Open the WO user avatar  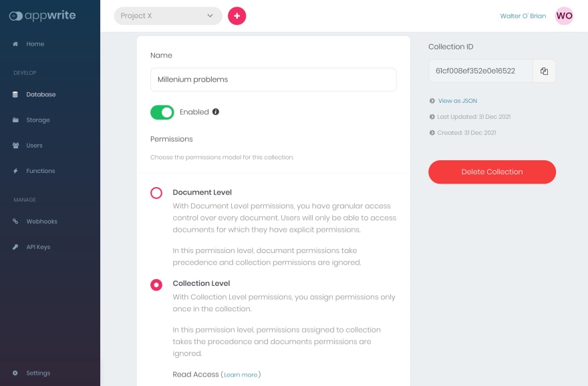[564, 16]
